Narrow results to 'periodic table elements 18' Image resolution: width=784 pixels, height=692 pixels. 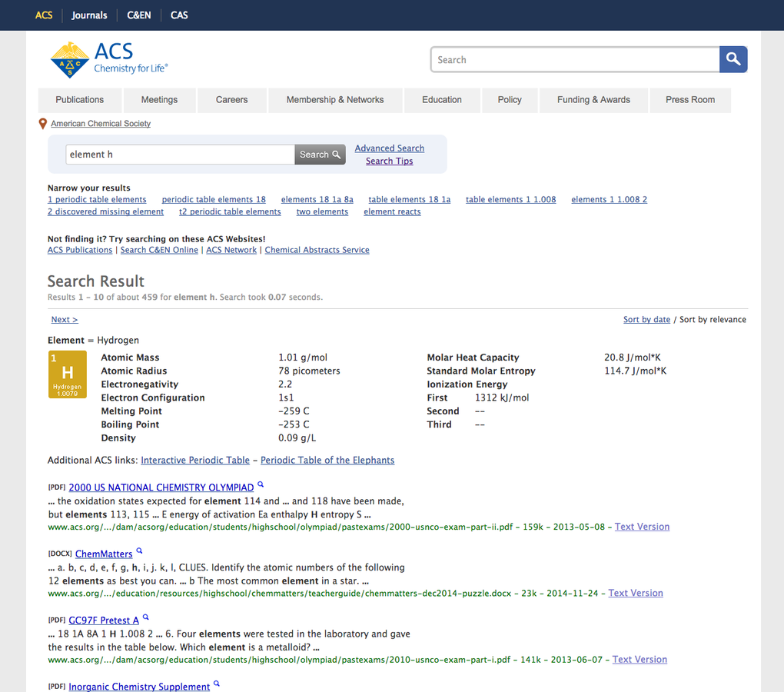214,199
